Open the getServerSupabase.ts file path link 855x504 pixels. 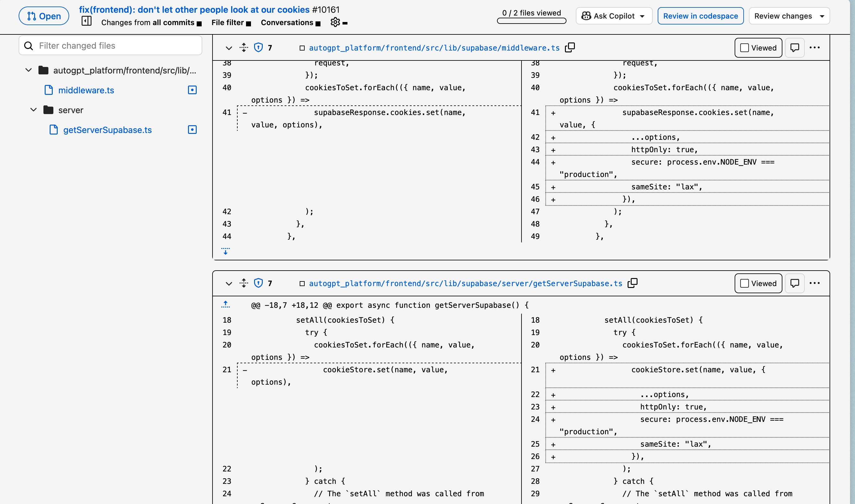point(465,284)
